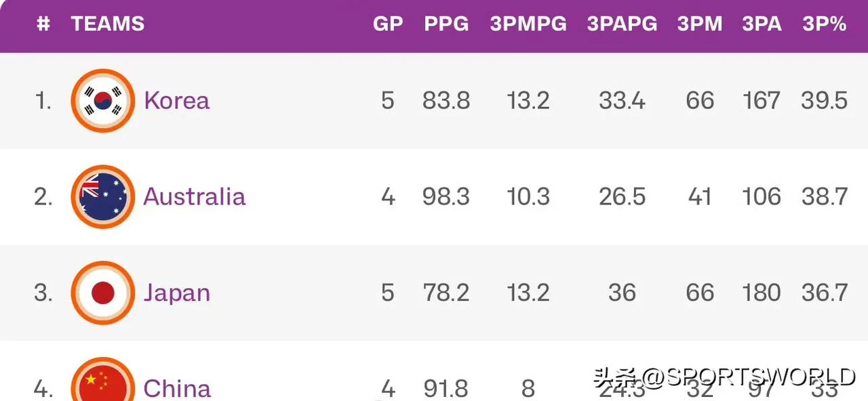Sort by the 3PMPG column header
This screenshot has width=868, height=401.
click(x=528, y=24)
